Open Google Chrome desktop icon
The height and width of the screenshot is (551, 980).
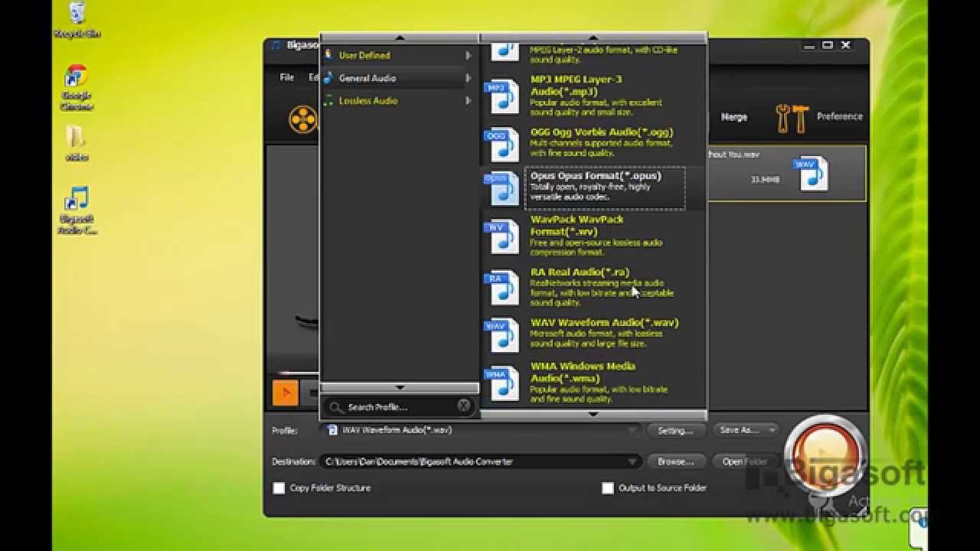[x=77, y=89]
